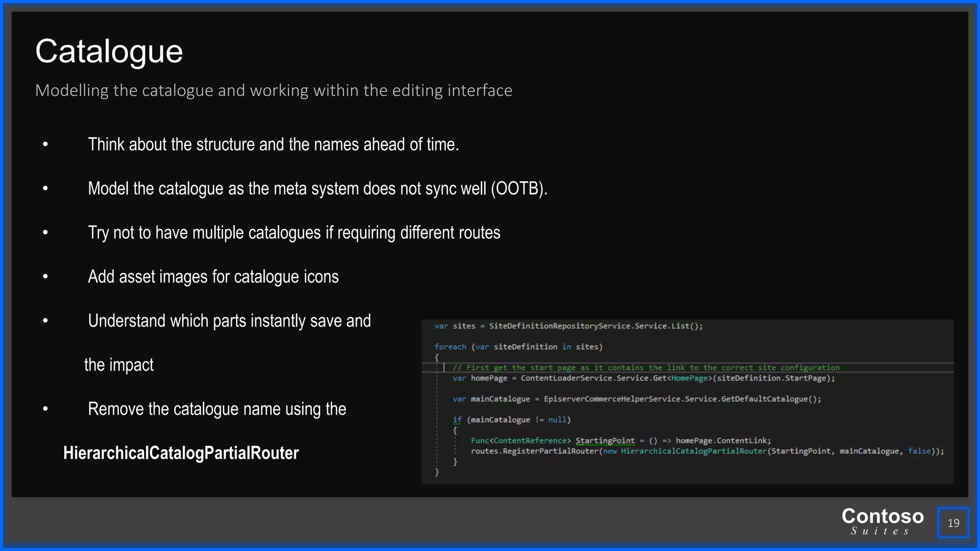Image resolution: width=980 pixels, height=551 pixels.
Task: Click 'Remove the catalogue name using the' bullet
Action: [217, 409]
